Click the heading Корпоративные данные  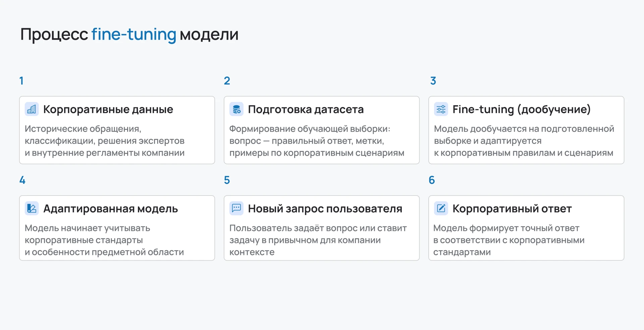(x=108, y=109)
